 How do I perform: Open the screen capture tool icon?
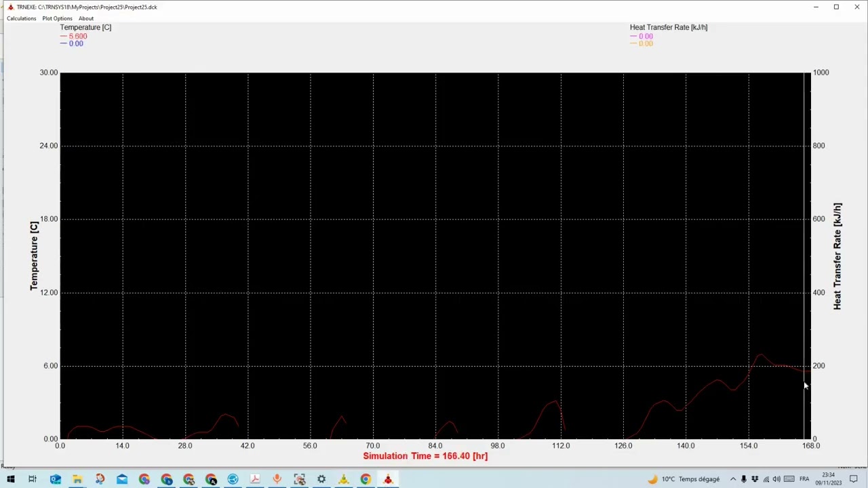pyautogui.click(x=299, y=479)
